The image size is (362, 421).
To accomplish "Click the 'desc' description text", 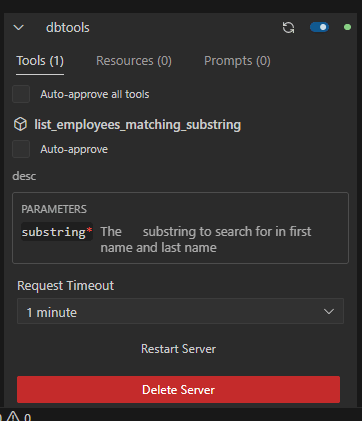I will (x=24, y=176).
